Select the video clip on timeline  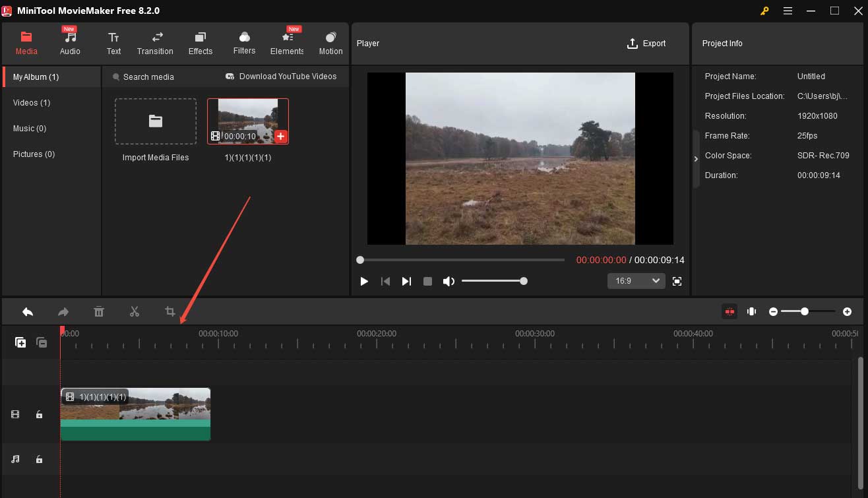(135, 414)
